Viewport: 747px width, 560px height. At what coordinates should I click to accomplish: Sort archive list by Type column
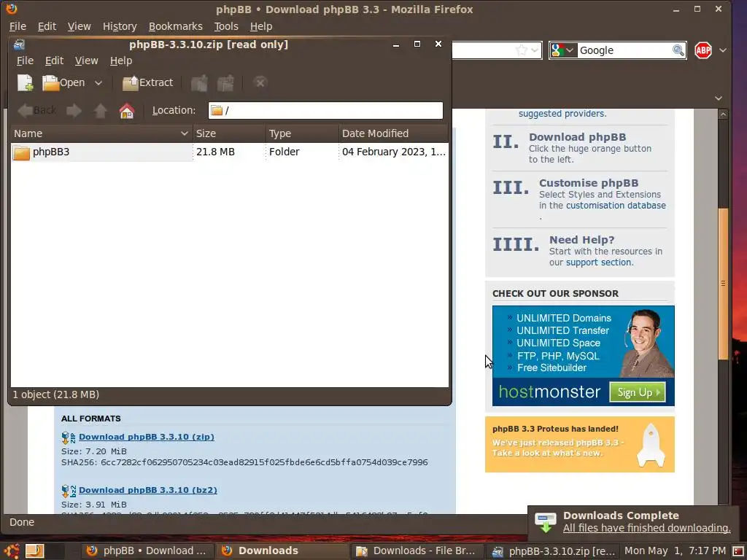tap(302, 133)
